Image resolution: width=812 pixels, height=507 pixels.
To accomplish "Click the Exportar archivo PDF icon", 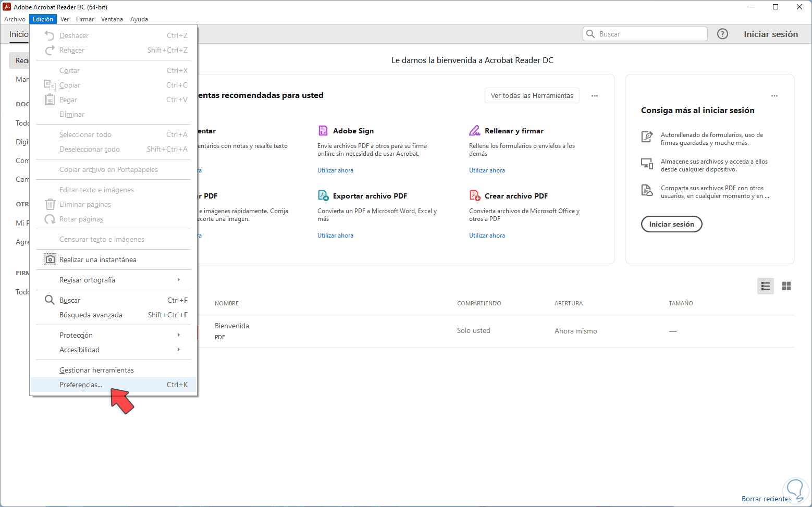I will (323, 196).
